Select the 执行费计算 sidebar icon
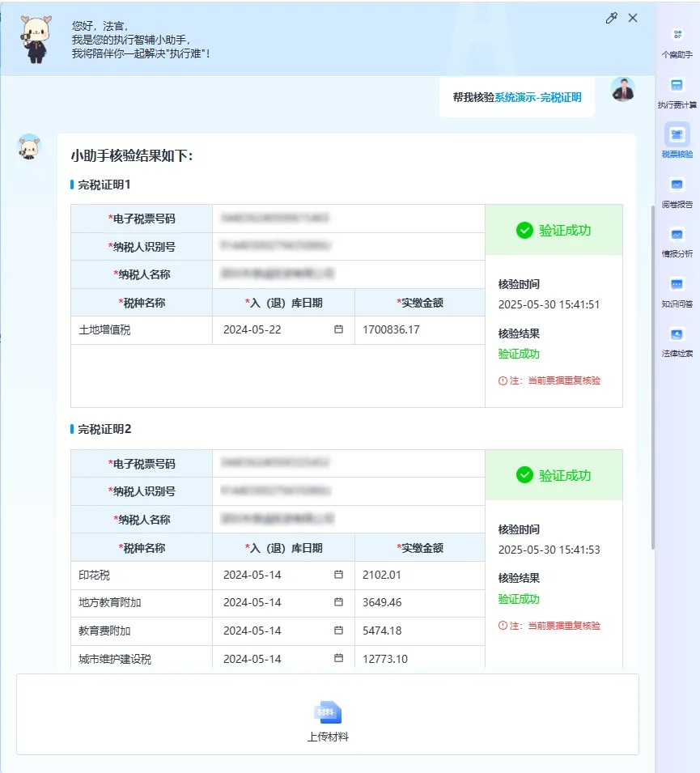 pyautogui.click(x=678, y=93)
